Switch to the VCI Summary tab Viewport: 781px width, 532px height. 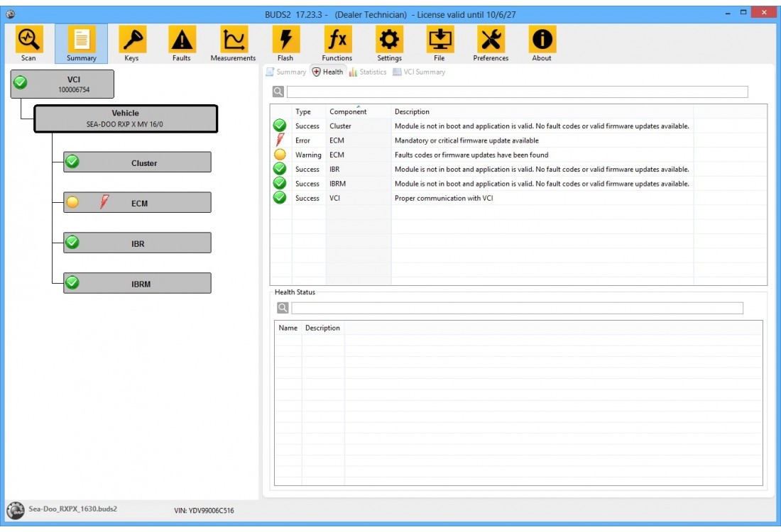click(x=419, y=72)
